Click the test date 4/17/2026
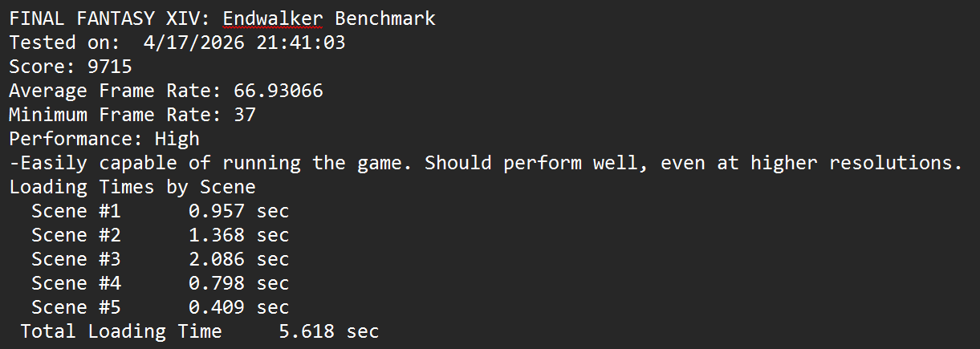 [194, 43]
